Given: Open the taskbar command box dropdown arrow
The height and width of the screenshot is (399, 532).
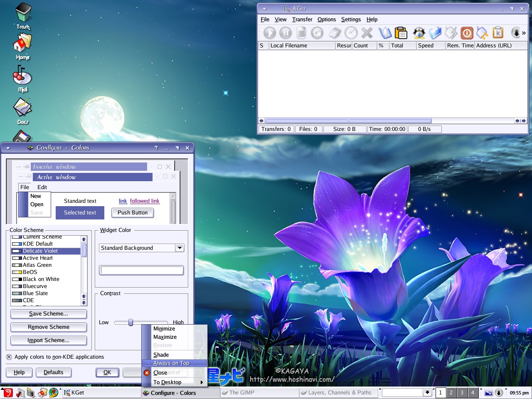Looking at the screenshot, I should pyautogui.click(x=427, y=392).
